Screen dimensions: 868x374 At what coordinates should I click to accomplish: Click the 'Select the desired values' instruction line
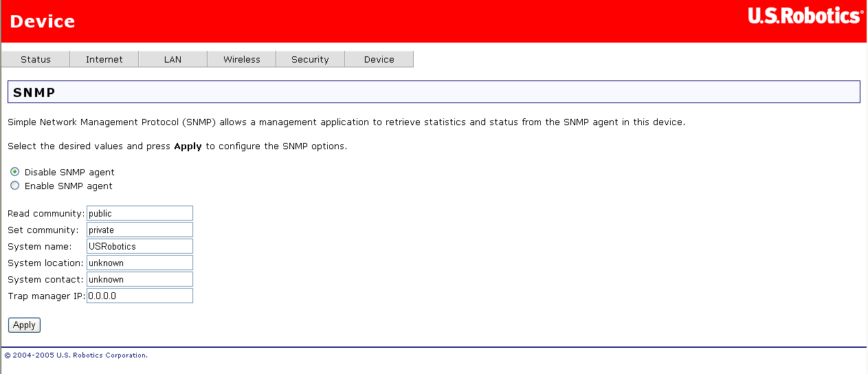pyautogui.click(x=177, y=146)
